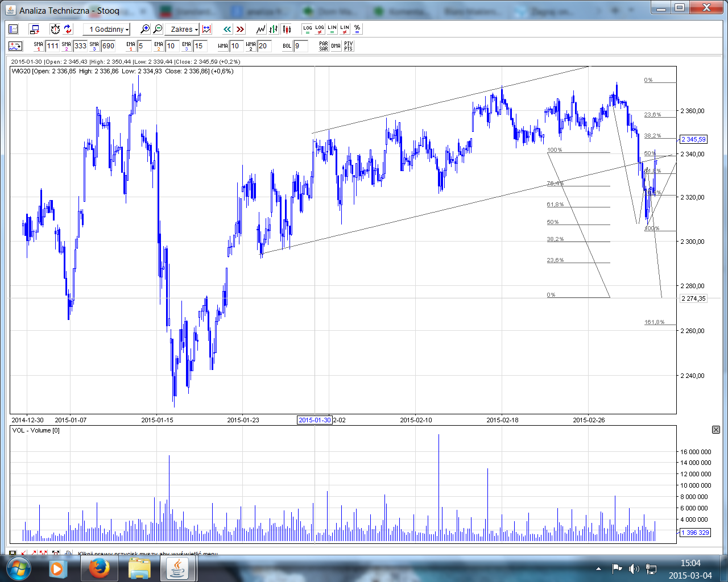This screenshot has height=582, width=728.
Task: Show hidden tray icons arrow
Action: (598, 568)
